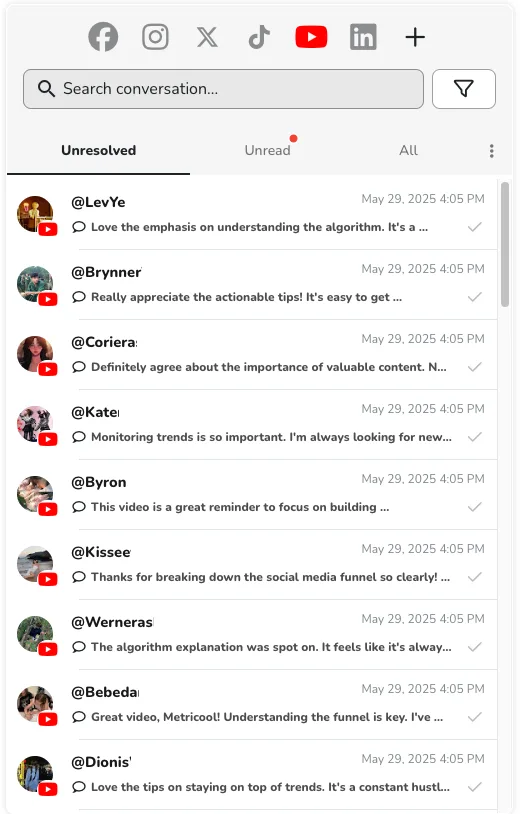This screenshot has width=520, height=814.
Task: Select the Instagram network icon
Action: tap(155, 37)
